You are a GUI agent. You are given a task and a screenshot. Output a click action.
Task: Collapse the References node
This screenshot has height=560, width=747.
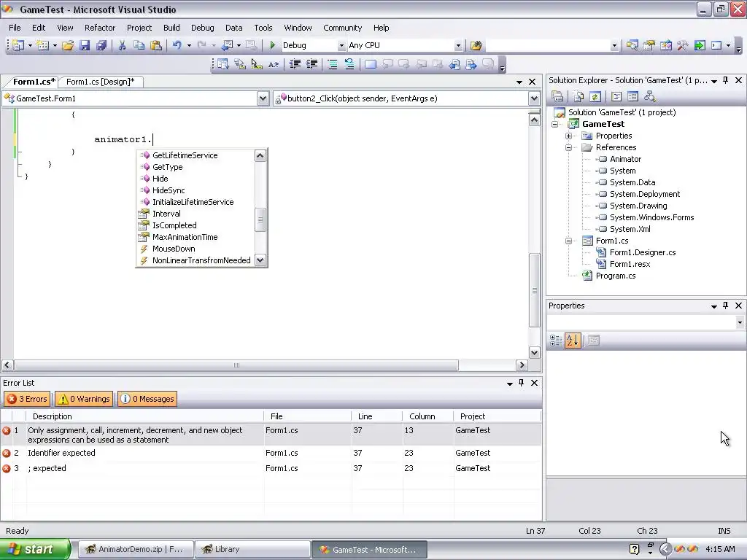pos(568,147)
